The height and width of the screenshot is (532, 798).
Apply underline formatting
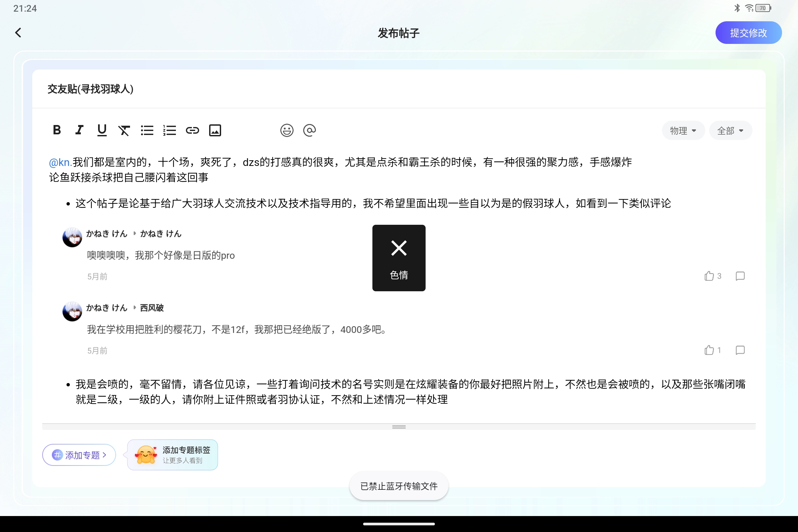point(101,130)
